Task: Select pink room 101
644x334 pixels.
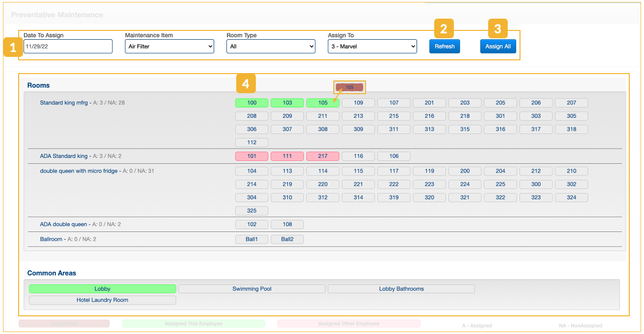Action: [x=252, y=156]
